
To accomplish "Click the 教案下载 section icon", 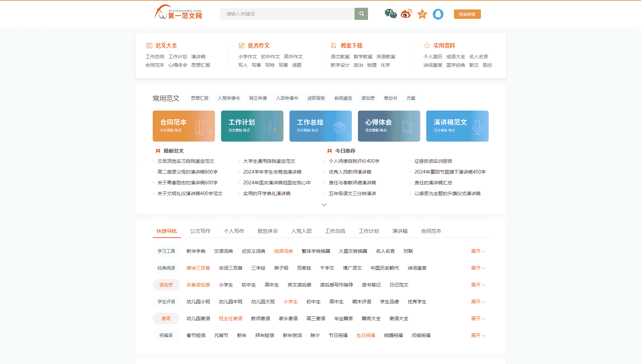I will pyautogui.click(x=334, y=45).
